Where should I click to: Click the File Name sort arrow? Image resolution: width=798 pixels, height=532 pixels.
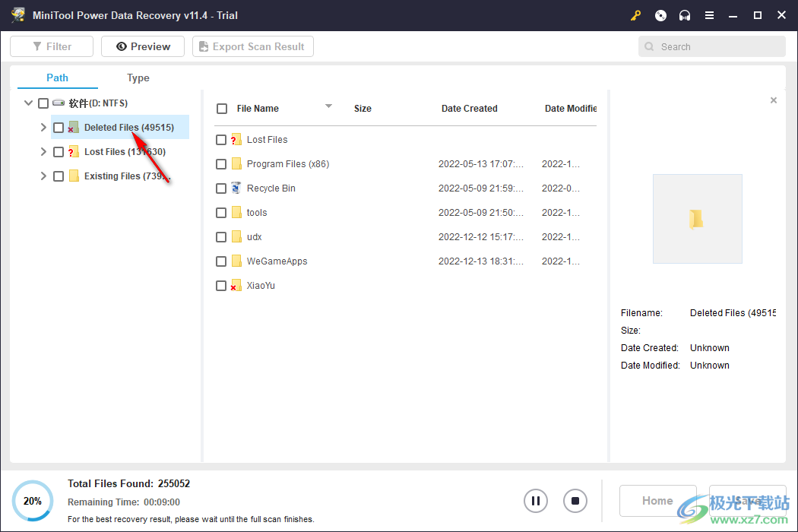[329, 106]
